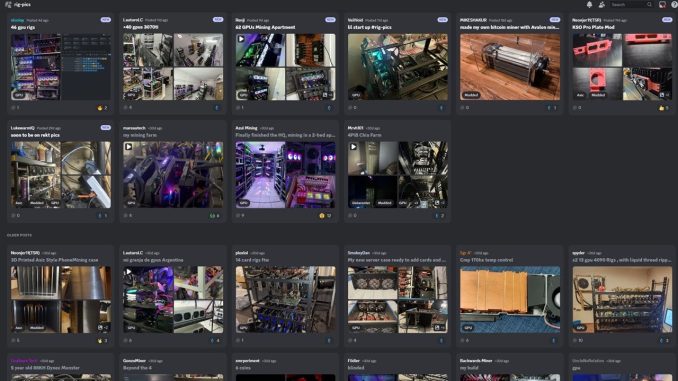Open the Crop 170hx copper heatsink thumbnail

pos(510,299)
